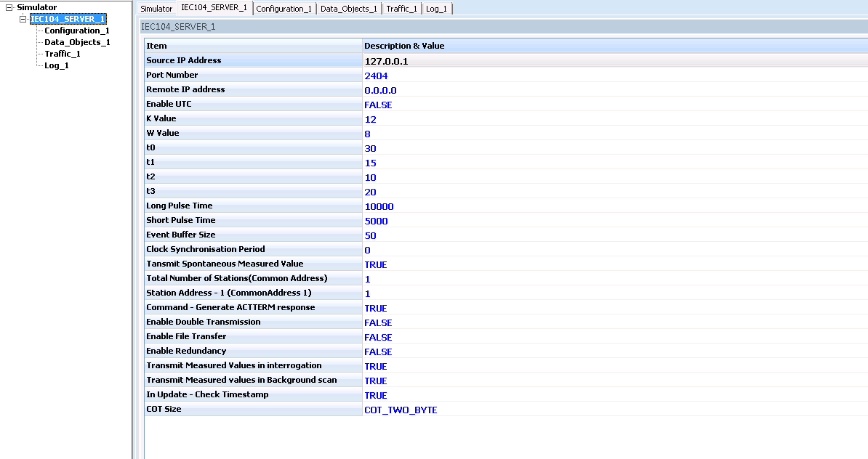Click the Item column header
This screenshot has height=459, width=868.
pos(253,46)
